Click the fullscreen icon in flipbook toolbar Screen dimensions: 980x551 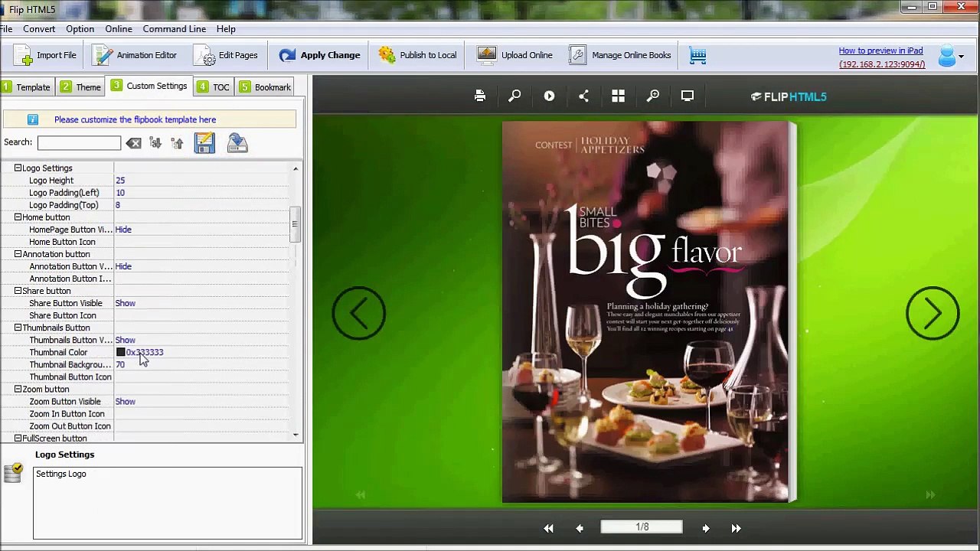(688, 96)
